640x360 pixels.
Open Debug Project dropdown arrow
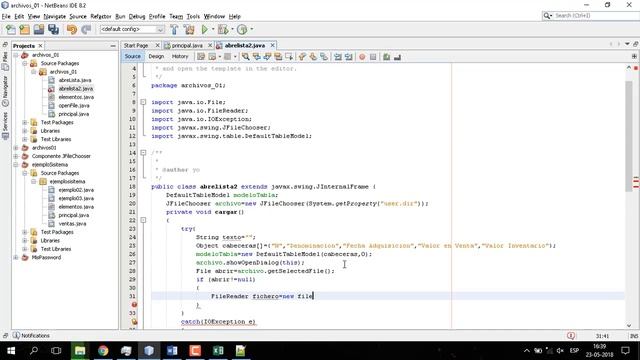pos(232,29)
